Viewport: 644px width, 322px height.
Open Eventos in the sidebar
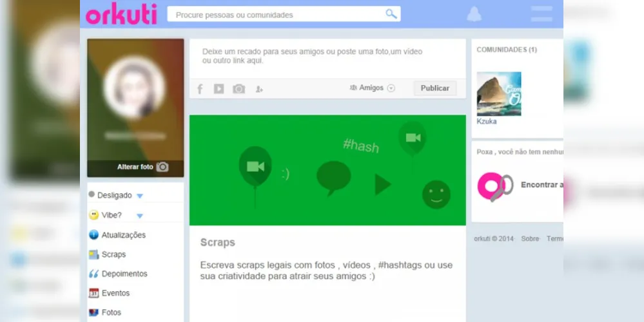115,293
